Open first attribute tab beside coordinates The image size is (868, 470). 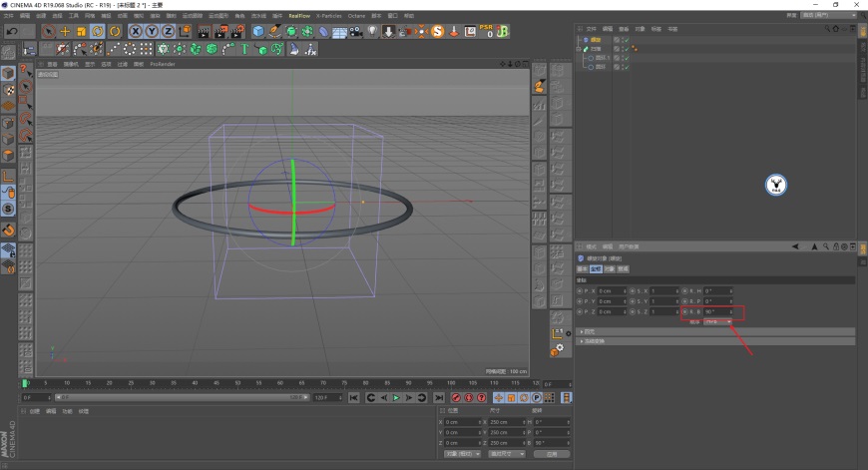(x=583, y=269)
